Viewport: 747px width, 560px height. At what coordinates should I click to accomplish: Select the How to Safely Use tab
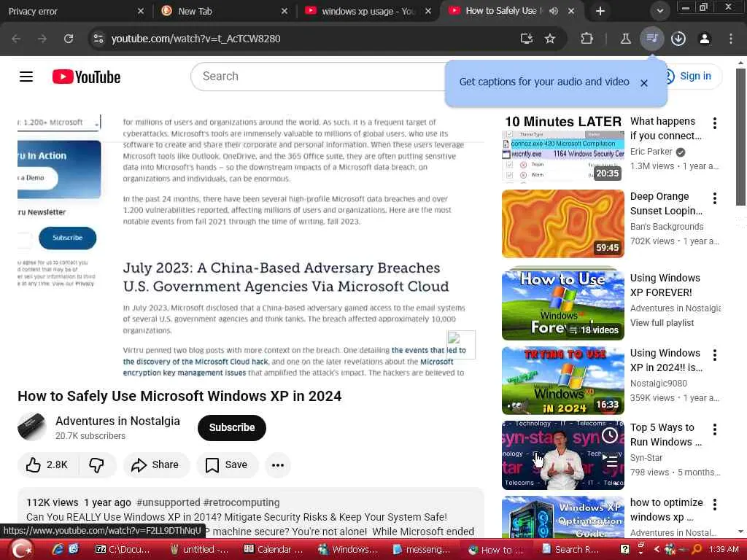[x=500, y=11]
